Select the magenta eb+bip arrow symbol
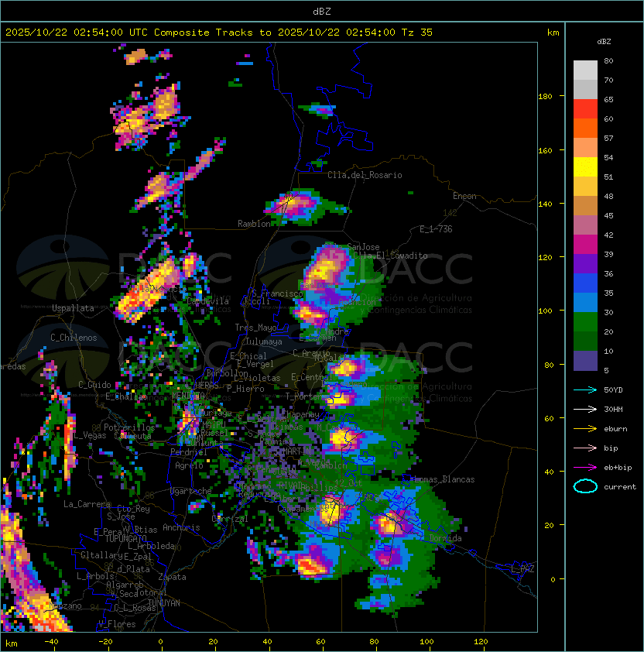This screenshot has width=644, height=652. click(x=585, y=468)
